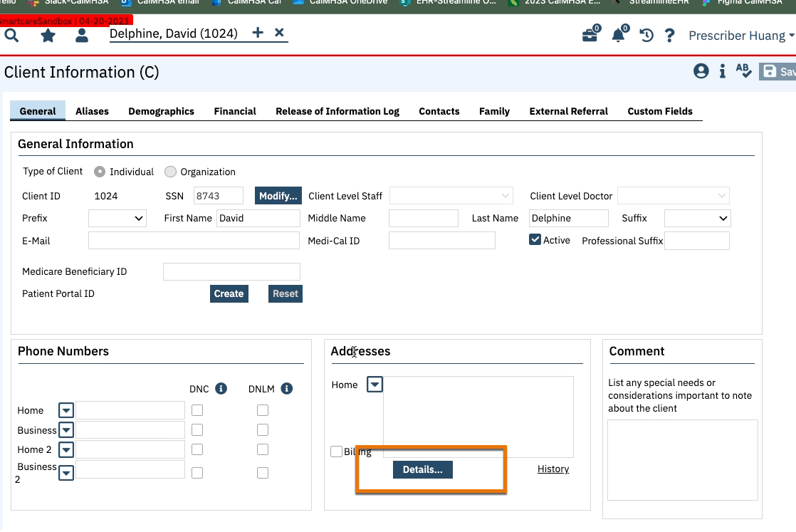Check DNLM box for Business phone
Viewport: 796px width, 532px height.
tap(263, 430)
